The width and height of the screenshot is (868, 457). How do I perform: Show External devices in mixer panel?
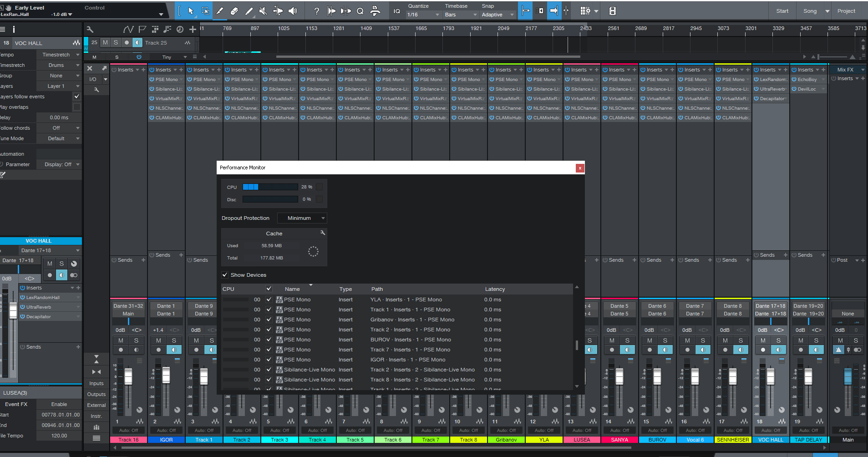(x=96, y=405)
